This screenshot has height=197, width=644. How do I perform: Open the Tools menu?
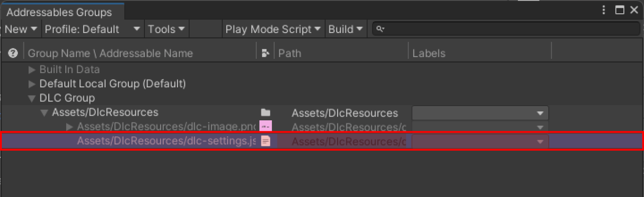click(x=166, y=29)
